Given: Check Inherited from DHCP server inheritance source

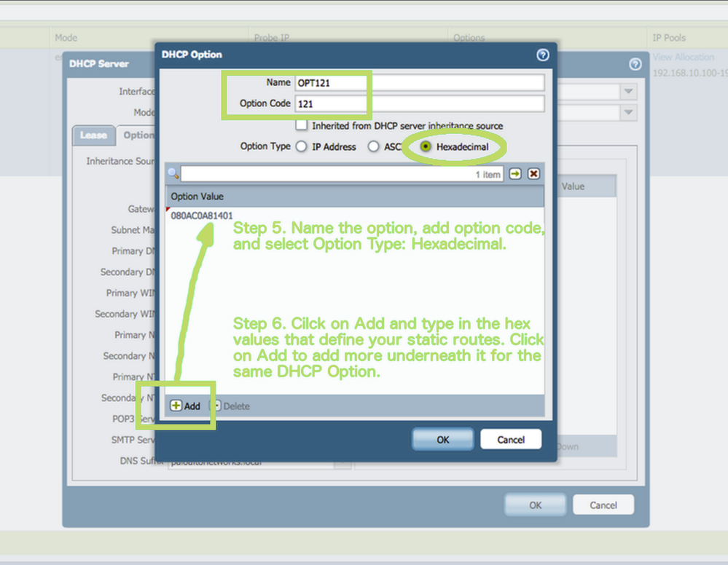Looking at the screenshot, I should [x=301, y=125].
